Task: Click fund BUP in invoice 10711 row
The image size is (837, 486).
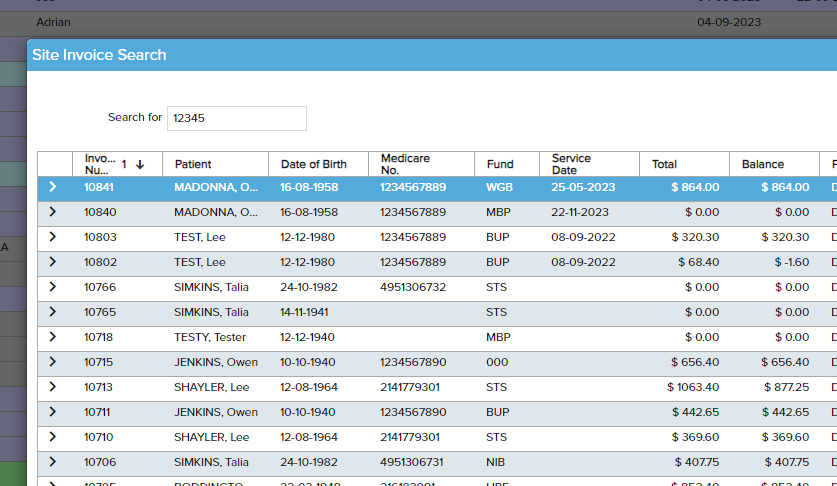Action: click(x=498, y=412)
